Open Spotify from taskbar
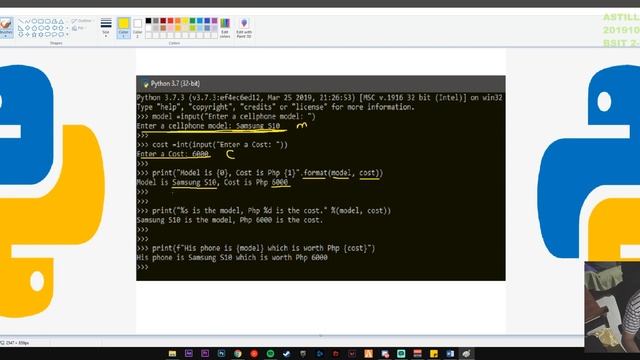Viewport: 640px width, 360px height. [x=271, y=353]
